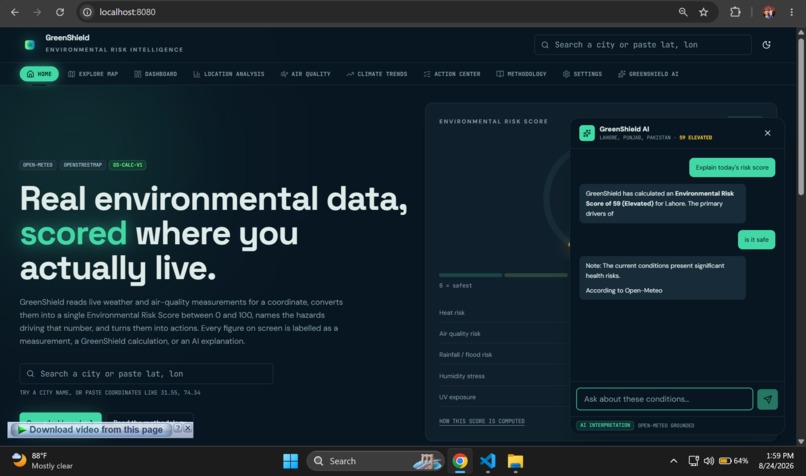Open the Chrome three-dot menu
The image size is (806, 476).
(x=791, y=12)
